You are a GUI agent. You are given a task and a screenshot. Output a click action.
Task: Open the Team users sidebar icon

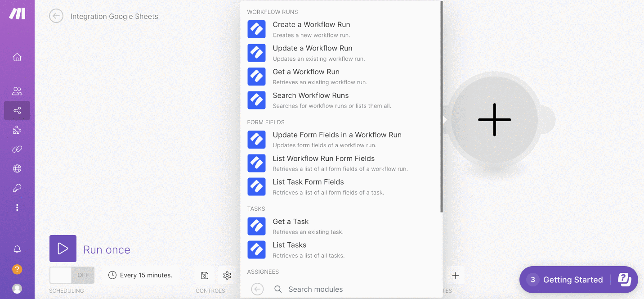[17, 91]
